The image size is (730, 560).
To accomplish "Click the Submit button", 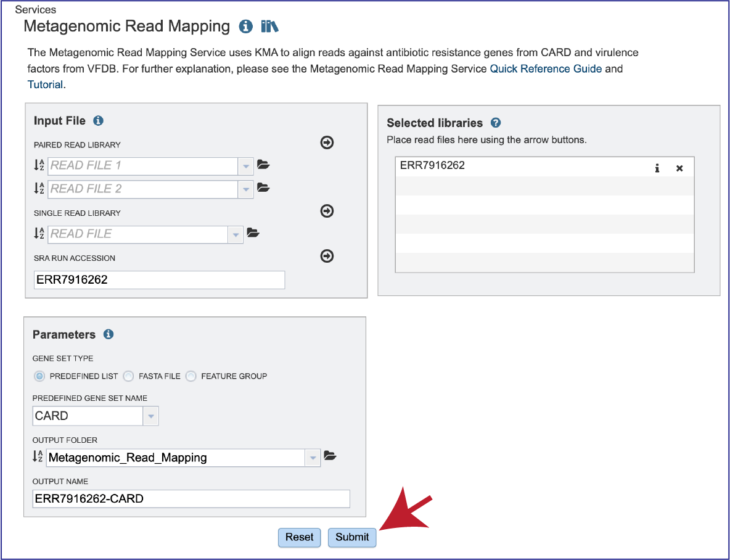I will point(352,537).
